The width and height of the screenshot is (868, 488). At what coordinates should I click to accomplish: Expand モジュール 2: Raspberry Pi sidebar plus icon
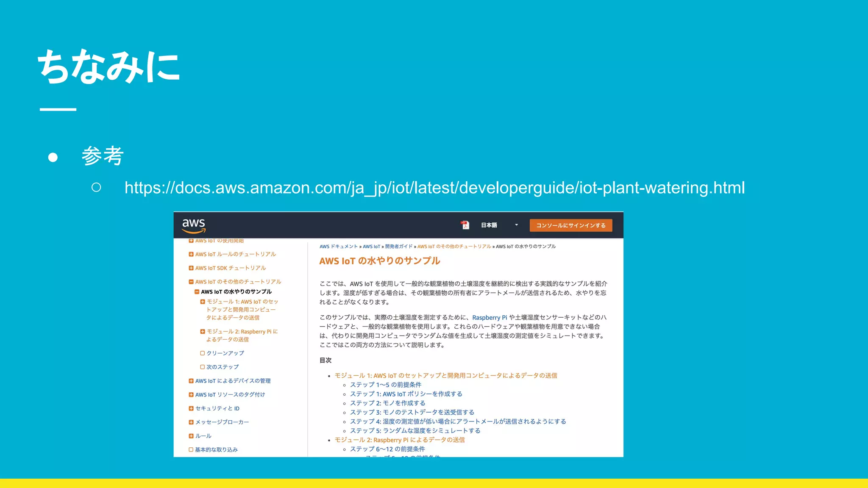[x=203, y=332]
